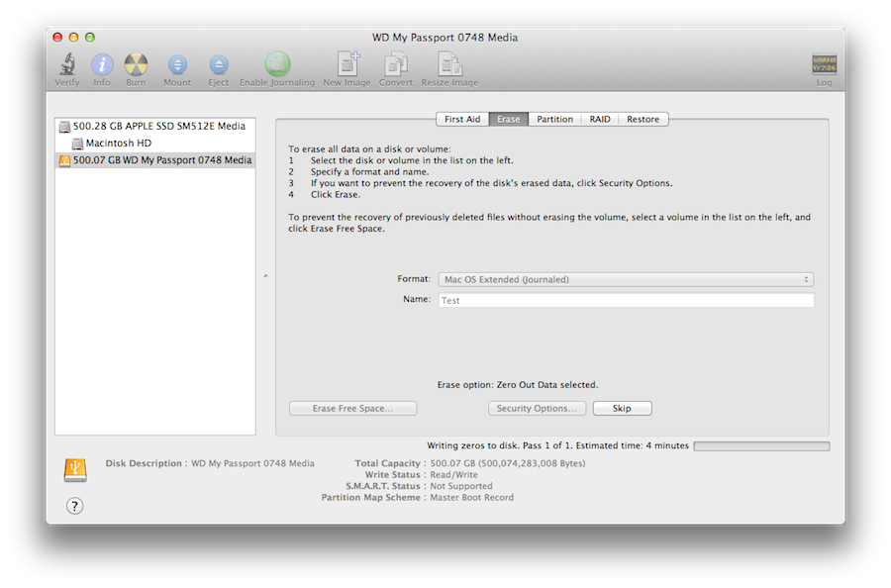
Task: Click the 'Erase option: Zero Out Data selected.' text
Action: pos(518,385)
